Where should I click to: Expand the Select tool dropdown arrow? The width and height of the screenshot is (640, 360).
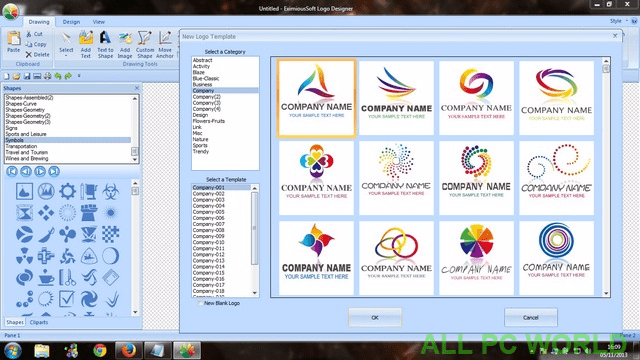point(66,56)
